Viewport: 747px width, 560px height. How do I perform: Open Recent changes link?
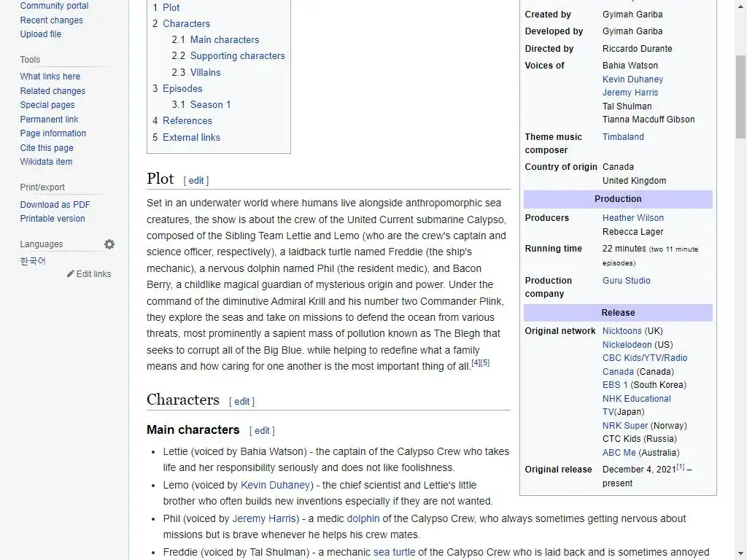tap(52, 20)
